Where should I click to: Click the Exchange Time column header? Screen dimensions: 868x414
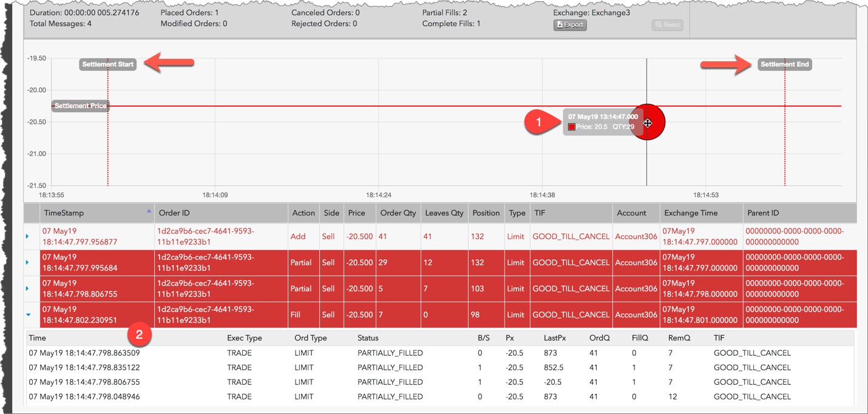click(690, 213)
